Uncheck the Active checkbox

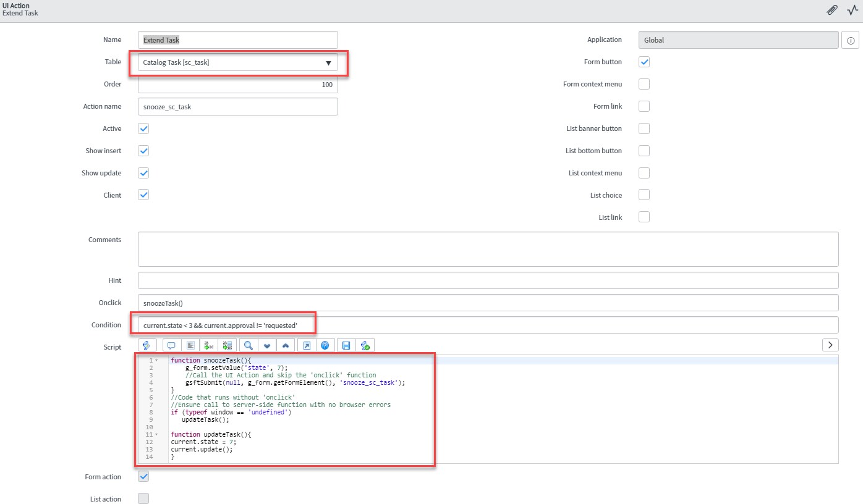(143, 128)
